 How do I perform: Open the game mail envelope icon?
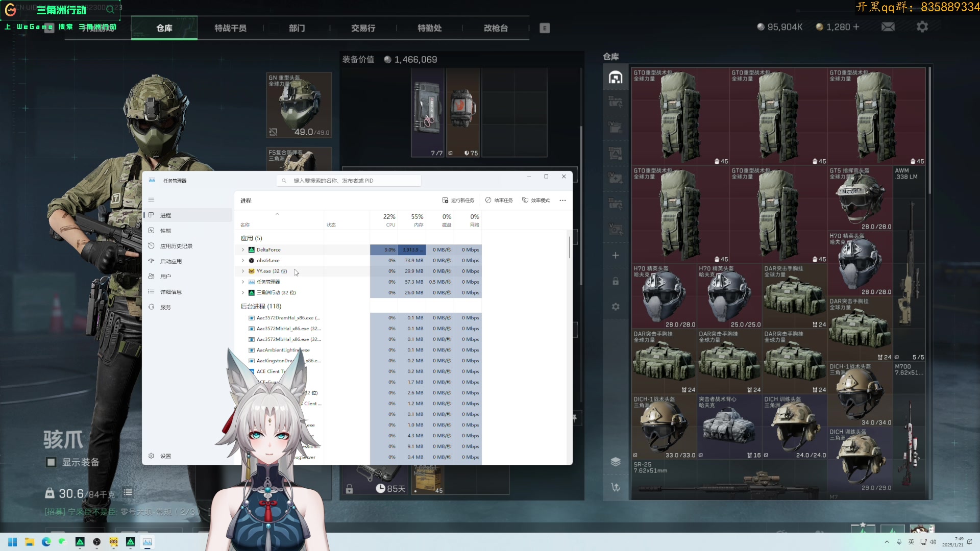(888, 27)
